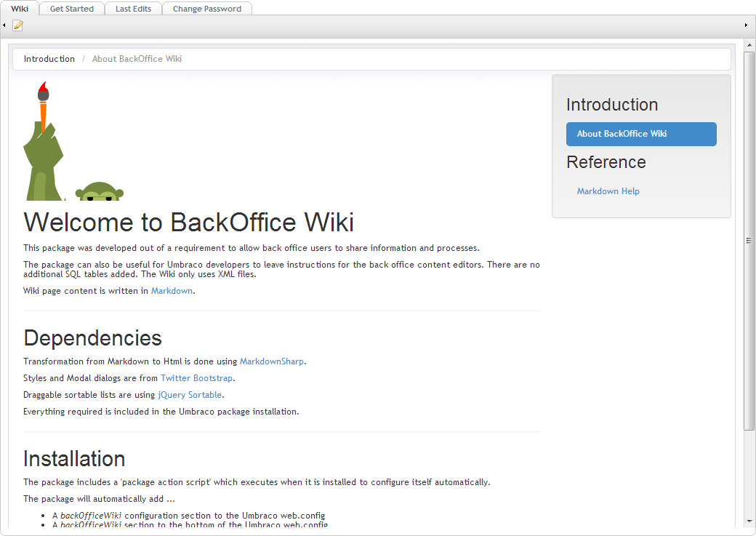The image size is (756, 536).
Task: Open the Get Started tab
Action: point(72,9)
